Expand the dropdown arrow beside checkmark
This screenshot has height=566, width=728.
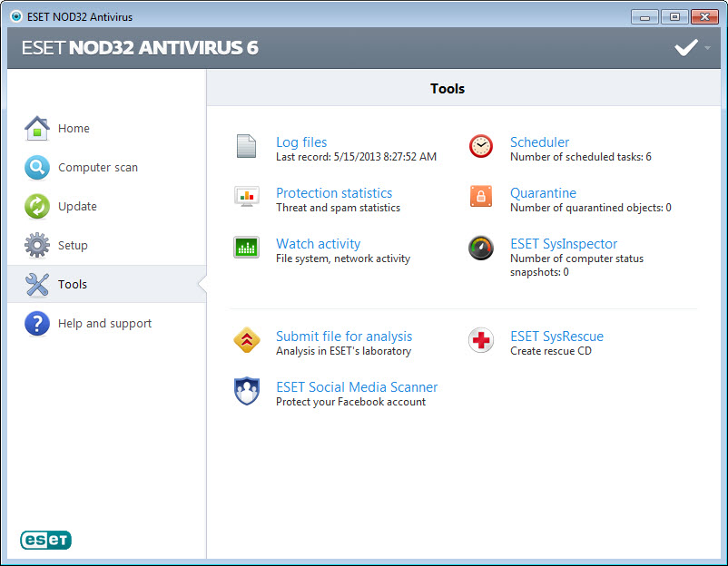[707, 48]
